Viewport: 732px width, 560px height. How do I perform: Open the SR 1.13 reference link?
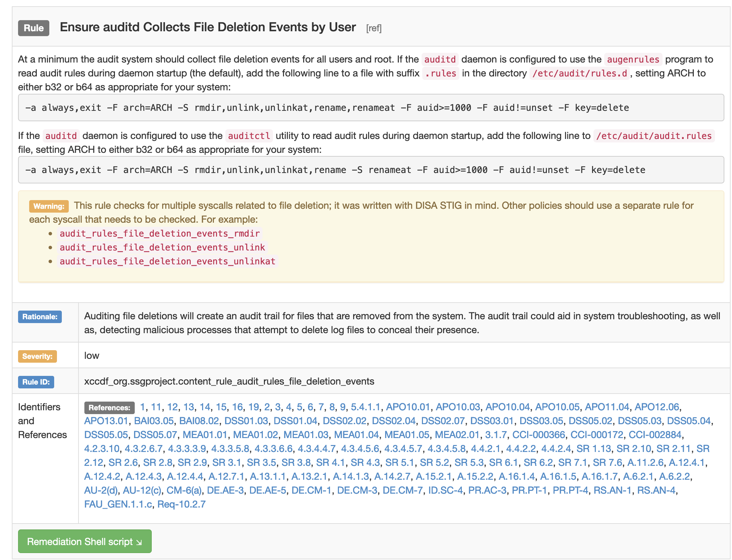point(594,448)
